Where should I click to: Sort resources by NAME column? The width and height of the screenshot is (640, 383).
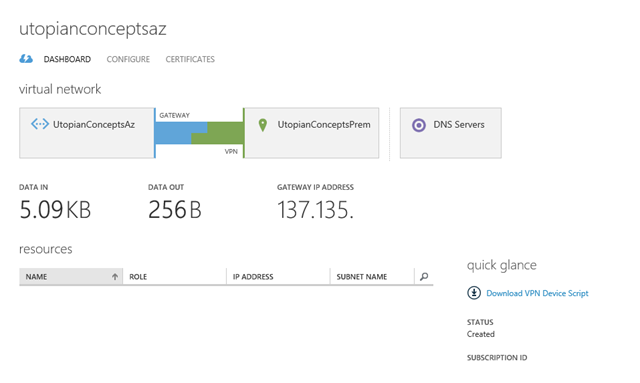click(x=71, y=276)
